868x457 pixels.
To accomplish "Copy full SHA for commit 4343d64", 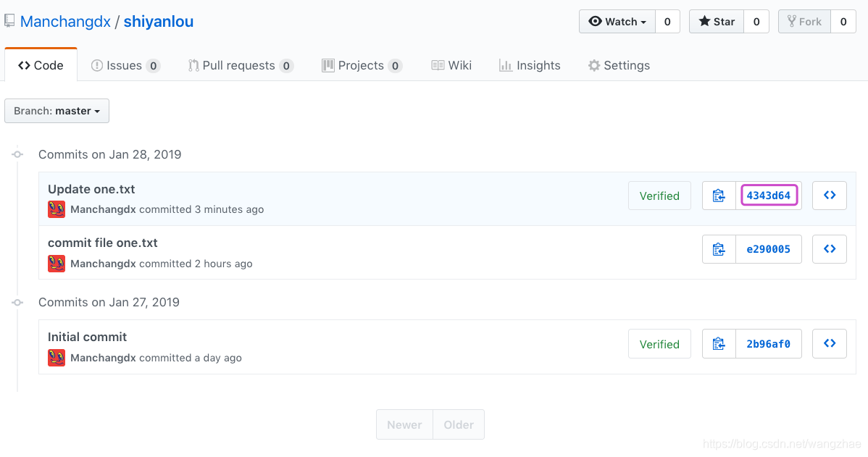I will pos(719,196).
